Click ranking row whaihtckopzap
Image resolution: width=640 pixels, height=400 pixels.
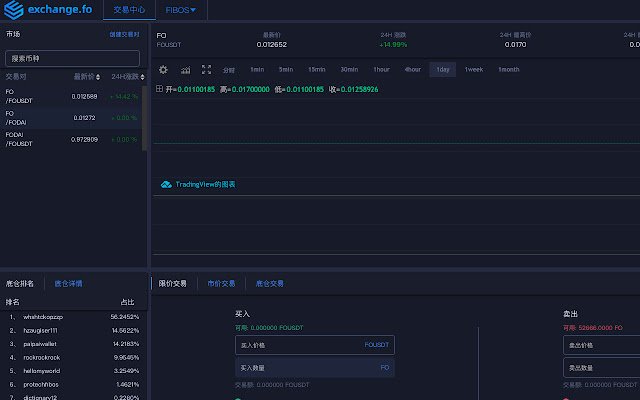pyautogui.click(x=73, y=317)
